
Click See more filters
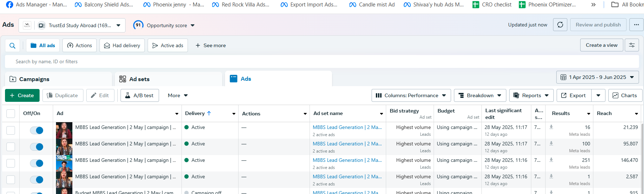point(210,45)
